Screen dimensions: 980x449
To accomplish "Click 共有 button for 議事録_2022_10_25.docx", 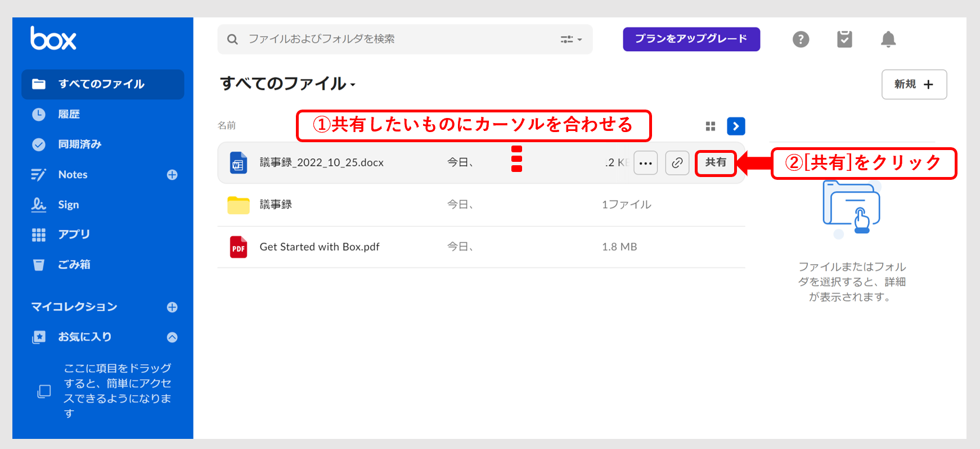I will click(x=716, y=163).
